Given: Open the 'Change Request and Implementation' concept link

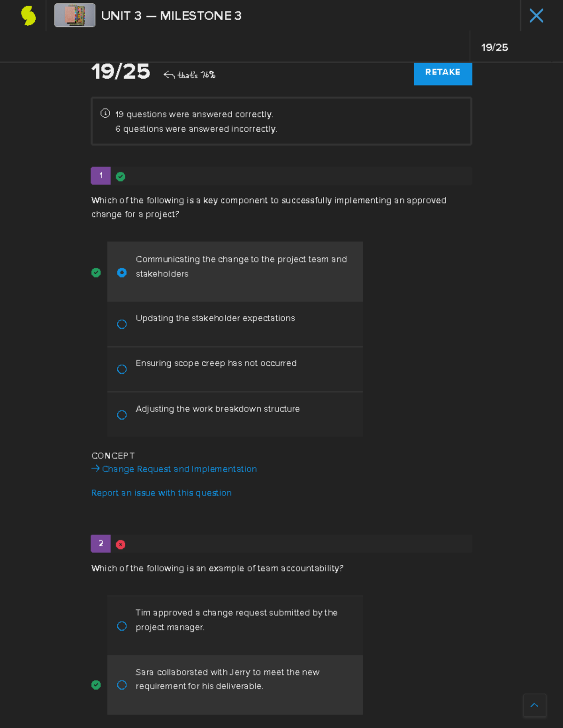Looking at the screenshot, I should [x=179, y=469].
